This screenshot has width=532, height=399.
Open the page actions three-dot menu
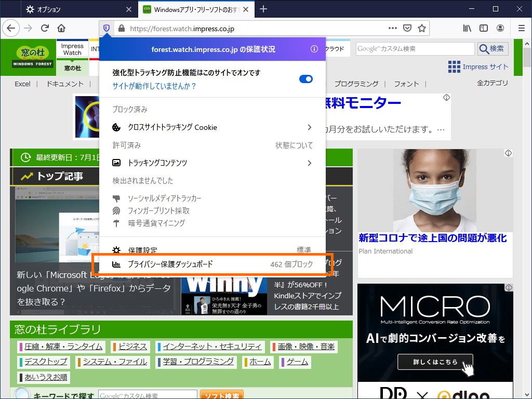393,28
